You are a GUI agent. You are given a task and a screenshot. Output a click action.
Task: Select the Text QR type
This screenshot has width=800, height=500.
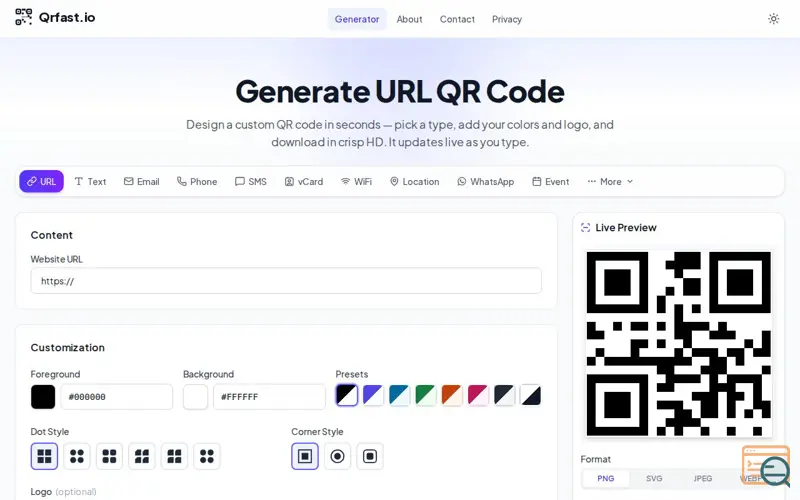90,181
